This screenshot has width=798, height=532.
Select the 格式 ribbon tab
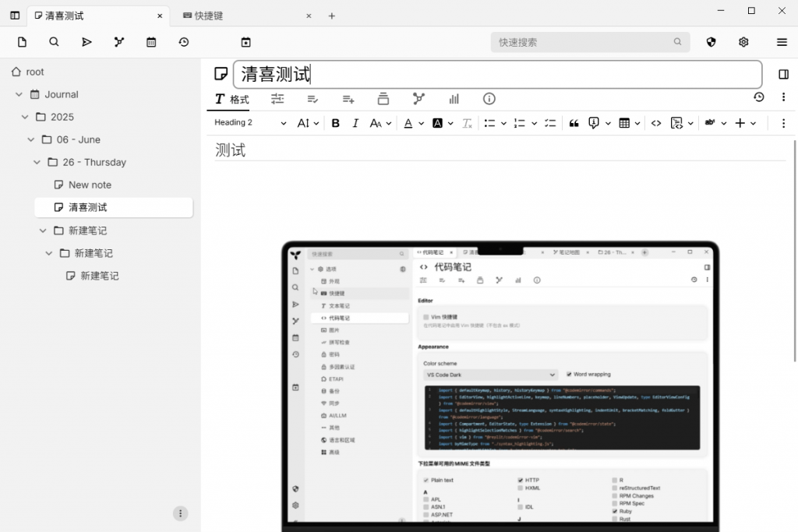[x=232, y=99]
